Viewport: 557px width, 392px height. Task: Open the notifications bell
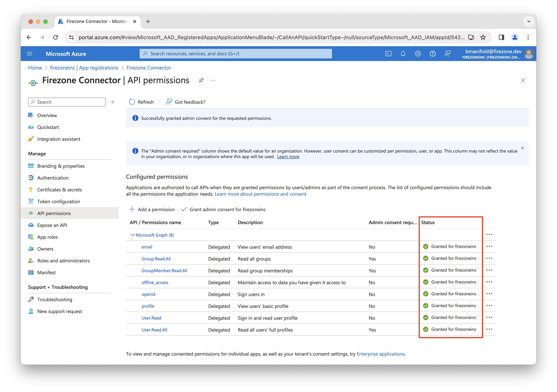click(x=403, y=53)
